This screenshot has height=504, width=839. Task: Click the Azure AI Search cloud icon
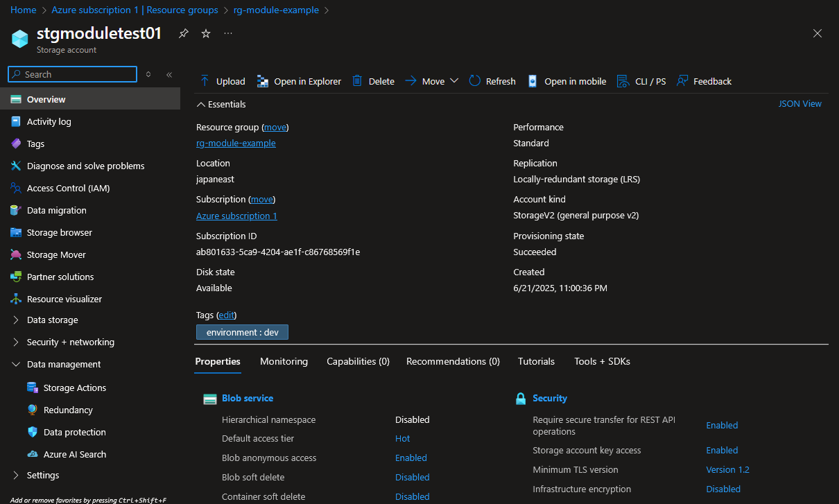[33, 454]
